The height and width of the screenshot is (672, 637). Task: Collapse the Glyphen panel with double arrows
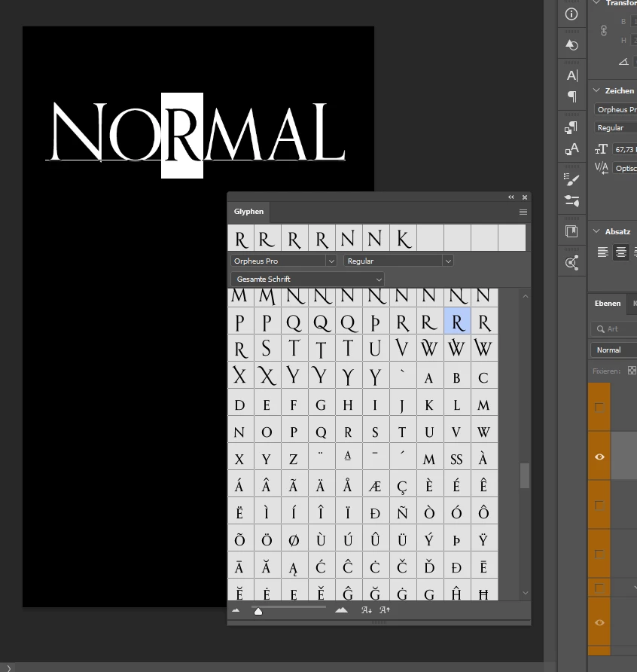(x=511, y=197)
